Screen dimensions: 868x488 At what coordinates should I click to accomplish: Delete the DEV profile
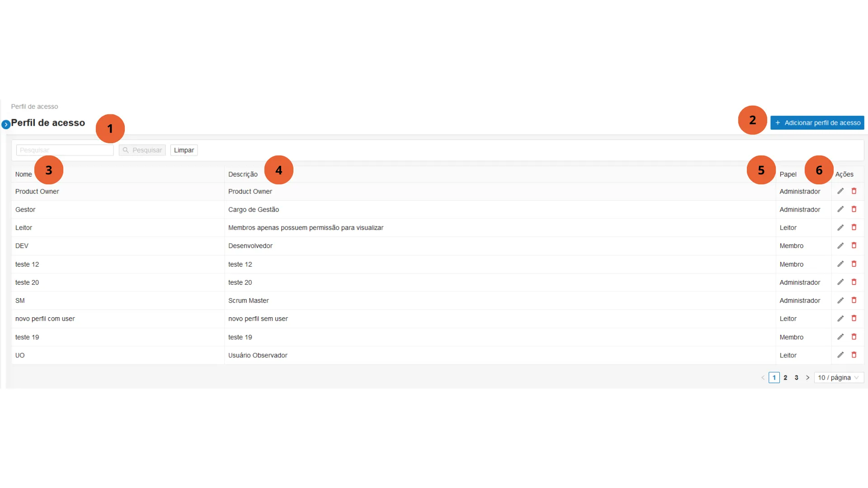tap(854, 245)
